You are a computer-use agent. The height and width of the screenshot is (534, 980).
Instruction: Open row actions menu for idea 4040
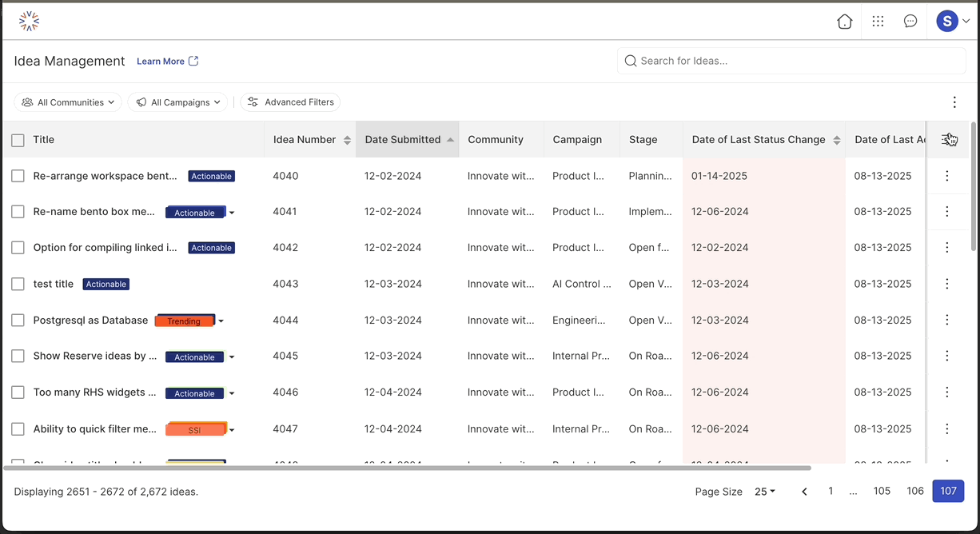pyautogui.click(x=947, y=176)
